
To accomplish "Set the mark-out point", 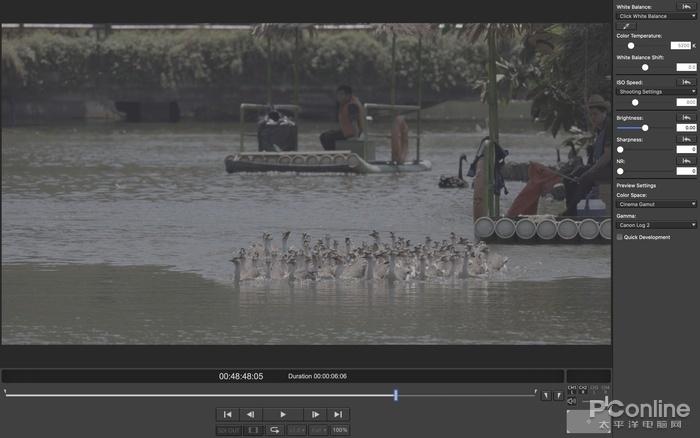I will pos(558,396).
